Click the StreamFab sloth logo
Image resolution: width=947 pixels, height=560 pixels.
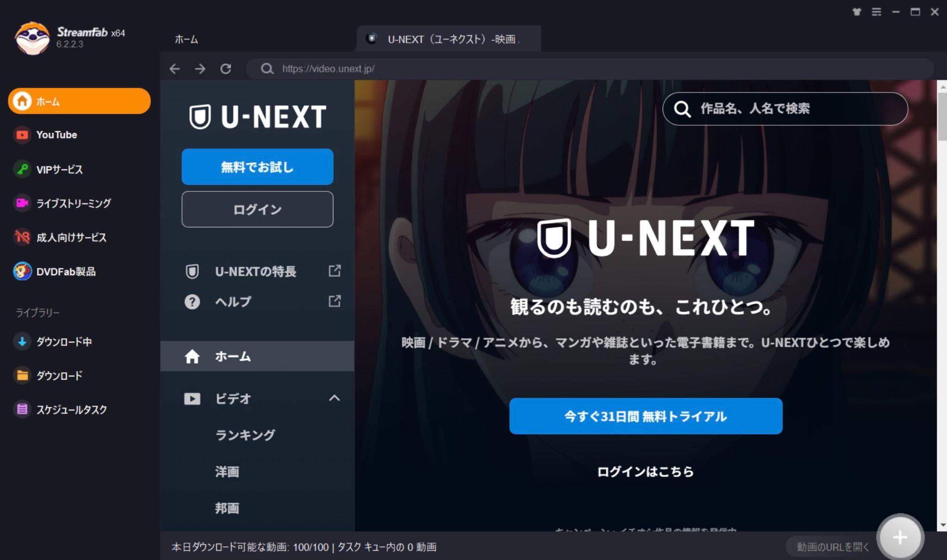32,38
